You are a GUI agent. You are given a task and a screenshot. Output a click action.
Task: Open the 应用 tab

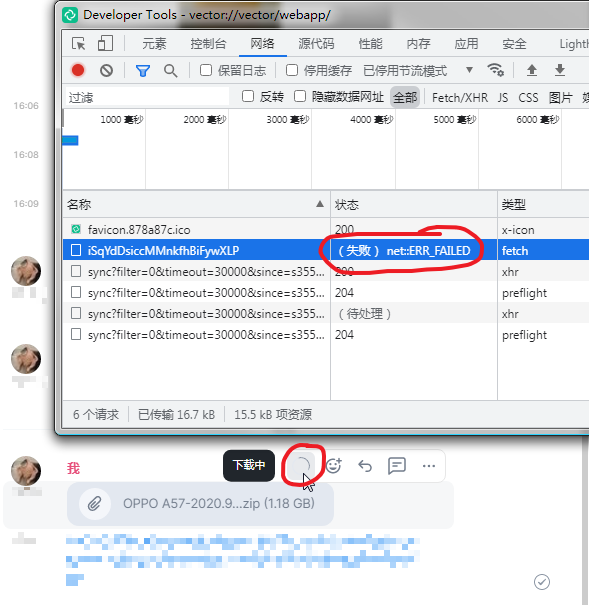coord(466,44)
